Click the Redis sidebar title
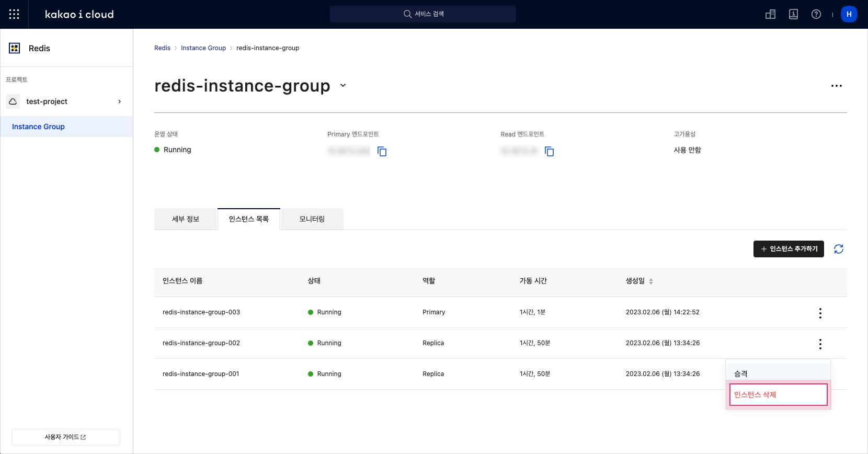Screen dimensions: 868x454 pyautogui.click(x=39, y=48)
